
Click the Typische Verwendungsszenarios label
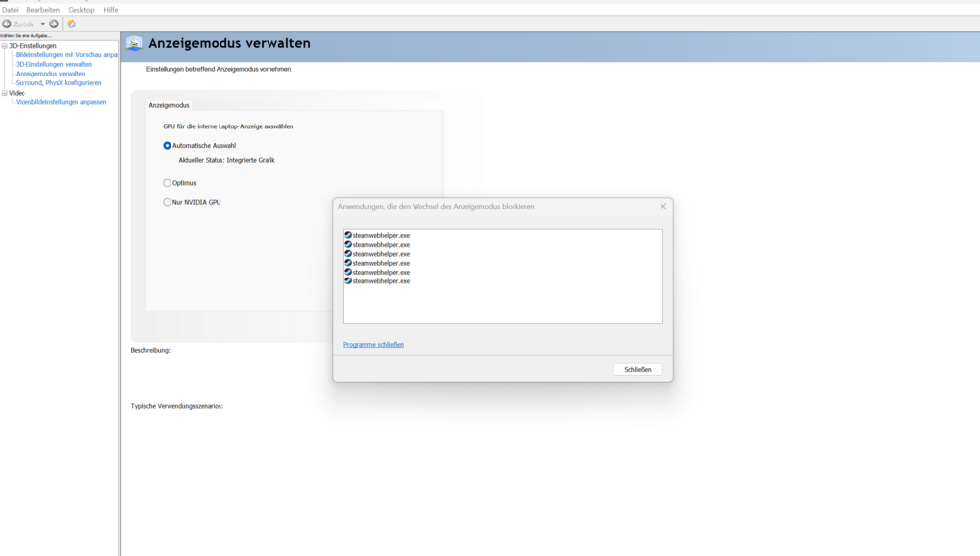[176, 406]
